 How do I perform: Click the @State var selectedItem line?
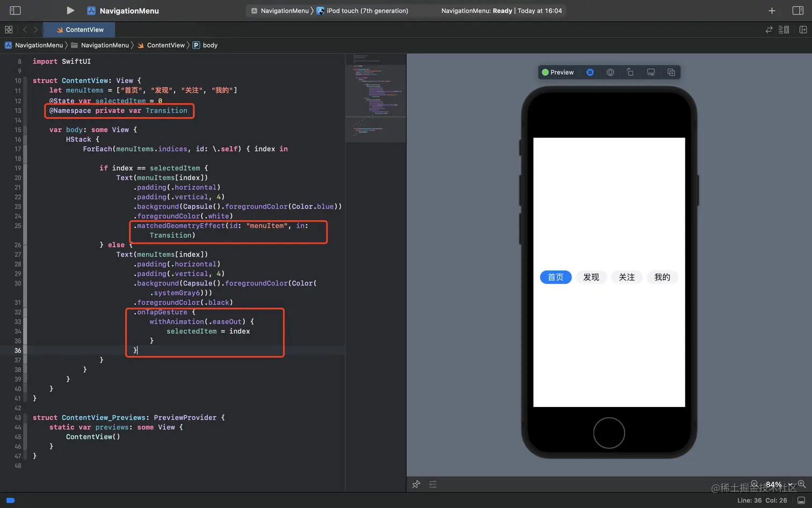106,101
